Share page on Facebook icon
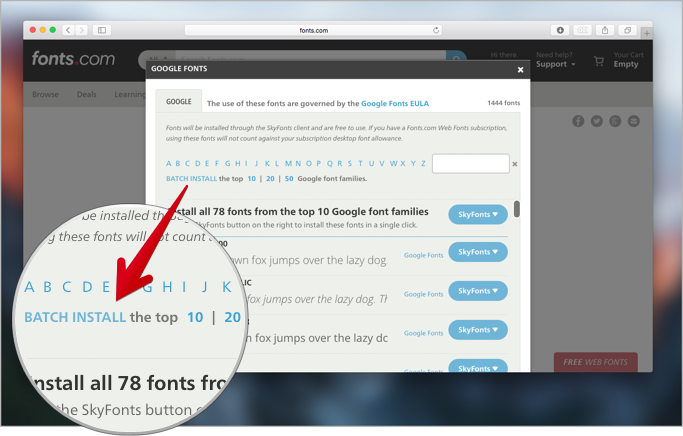This screenshot has width=683, height=436. tap(578, 121)
